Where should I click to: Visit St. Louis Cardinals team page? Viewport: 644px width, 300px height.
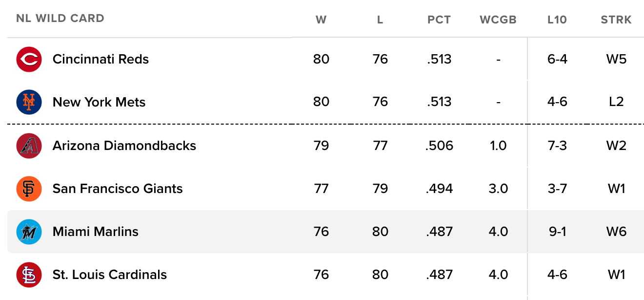[x=110, y=275]
